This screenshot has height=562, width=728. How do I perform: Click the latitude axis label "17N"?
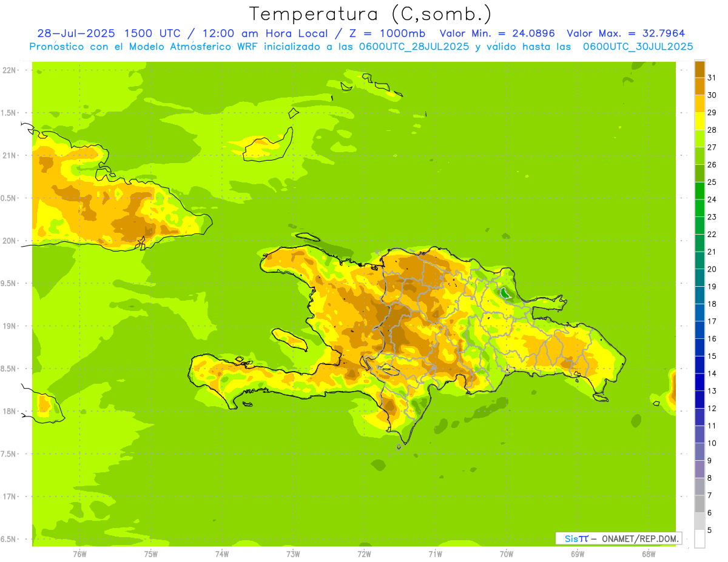point(9,497)
